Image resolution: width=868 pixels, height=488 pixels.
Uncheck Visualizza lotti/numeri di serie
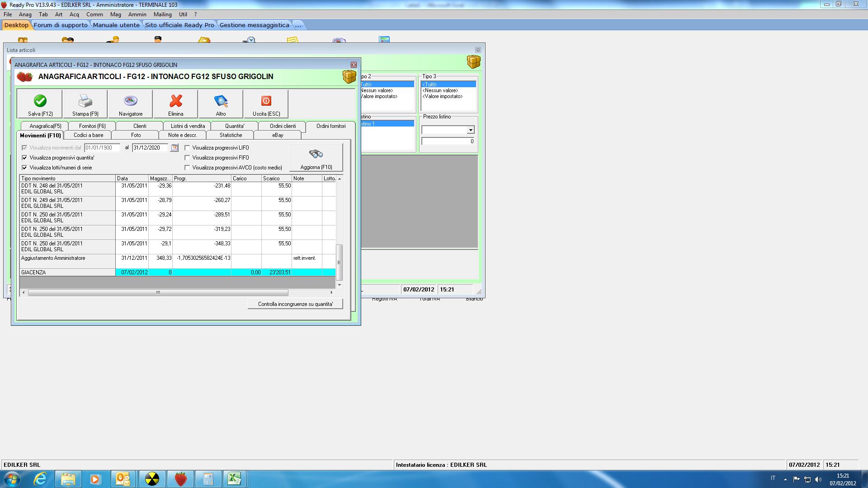click(24, 168)
